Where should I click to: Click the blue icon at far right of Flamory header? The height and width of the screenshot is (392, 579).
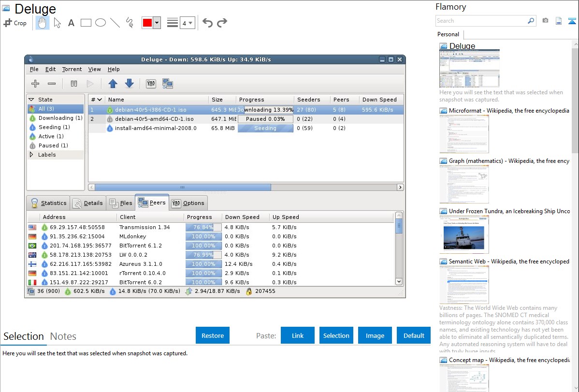tap(572, 21)
